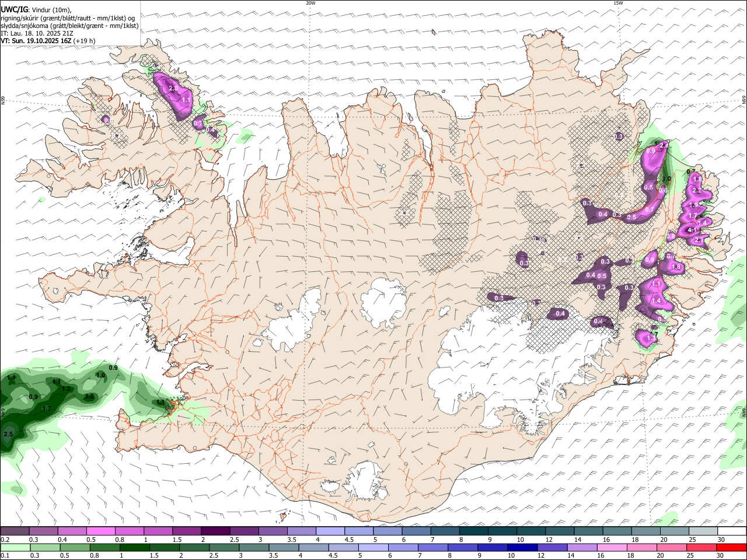Select the dark teal 8 snow legend swatch
The image size is (747, 560).
coord(473,531)
